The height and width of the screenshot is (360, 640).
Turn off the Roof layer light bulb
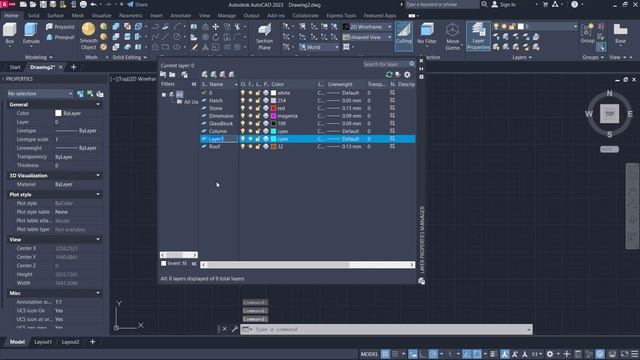pyautogui.click(x=243, y=147)
